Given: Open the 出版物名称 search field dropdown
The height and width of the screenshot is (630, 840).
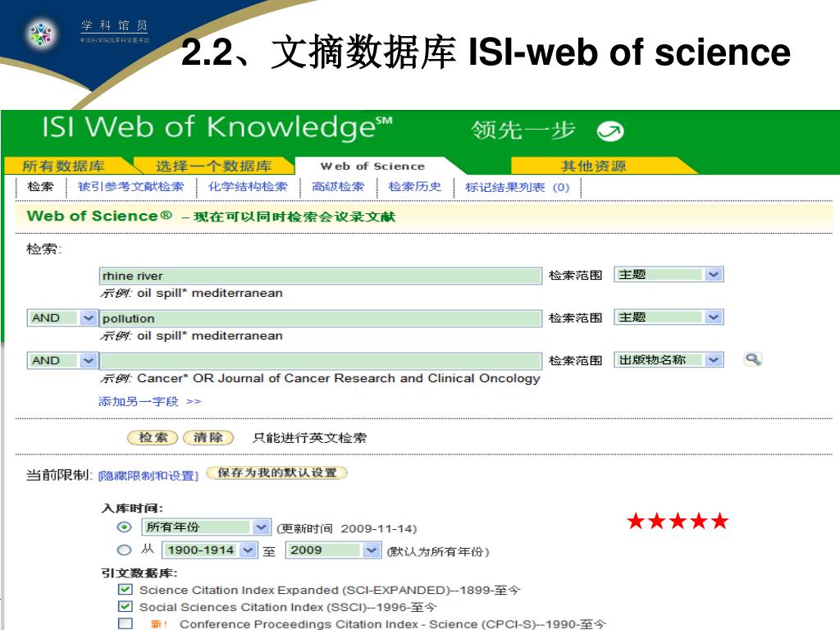Looking at the screenshot, I should (x=669, y=360).
